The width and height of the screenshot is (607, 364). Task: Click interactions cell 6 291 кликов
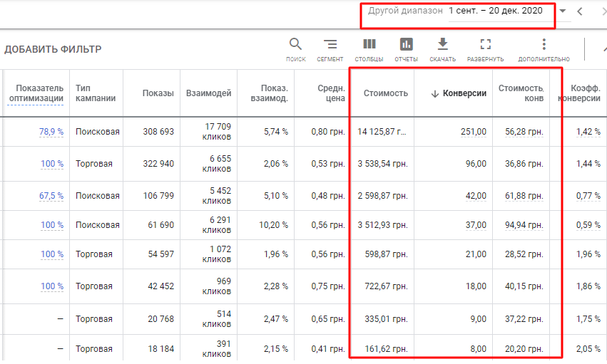(217, 225)
